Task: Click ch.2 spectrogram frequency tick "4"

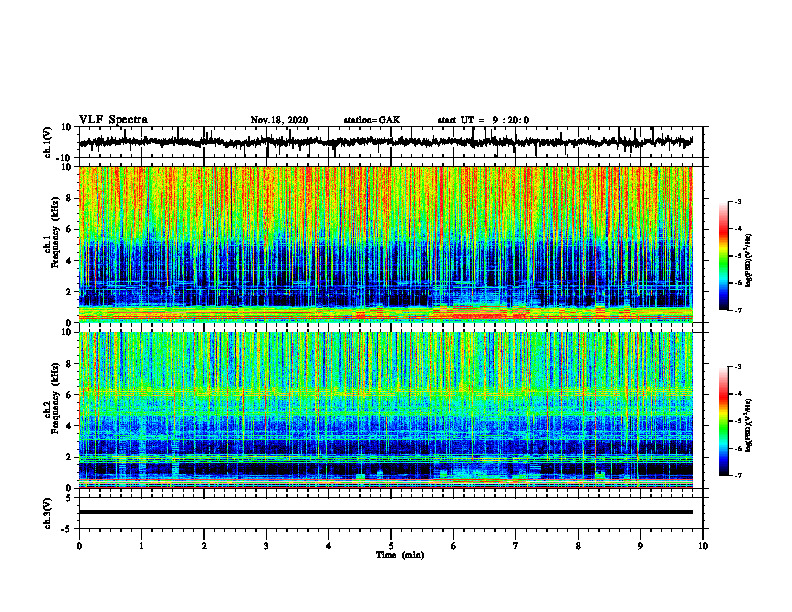Action: click(69, 426)
